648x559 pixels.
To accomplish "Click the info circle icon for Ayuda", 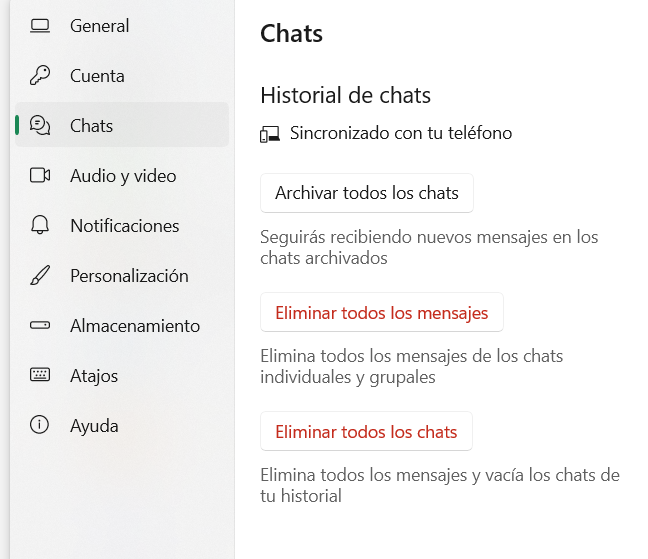I will [x=40, y=426].
